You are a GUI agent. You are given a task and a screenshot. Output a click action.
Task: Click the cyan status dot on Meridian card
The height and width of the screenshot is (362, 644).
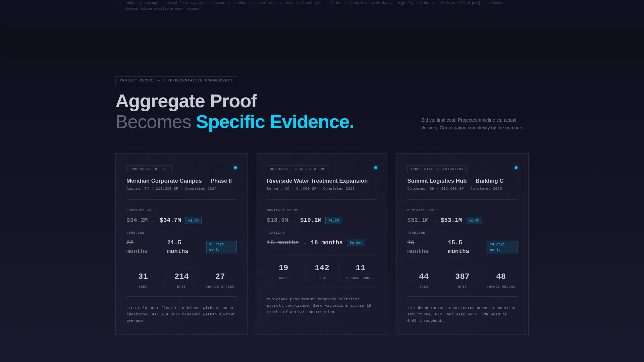(x=235, y=168)
